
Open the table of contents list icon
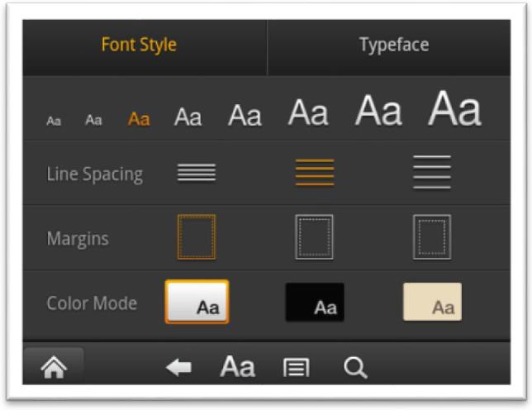[296, 368]
